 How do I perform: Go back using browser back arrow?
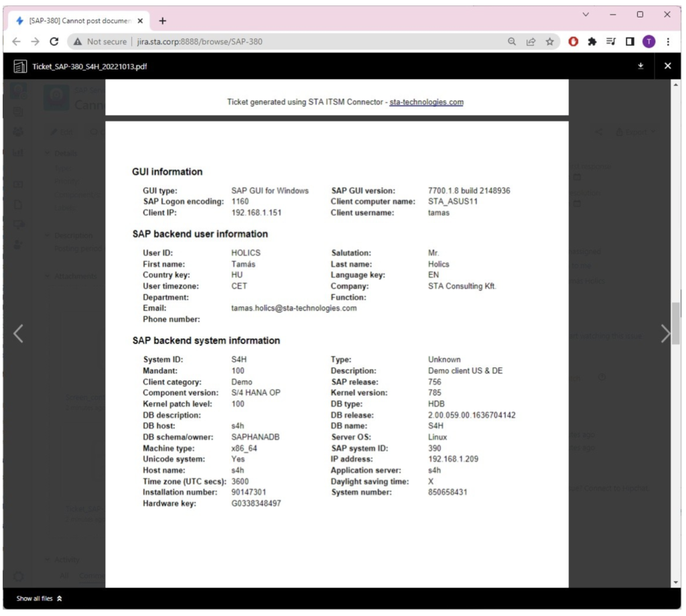16,42
